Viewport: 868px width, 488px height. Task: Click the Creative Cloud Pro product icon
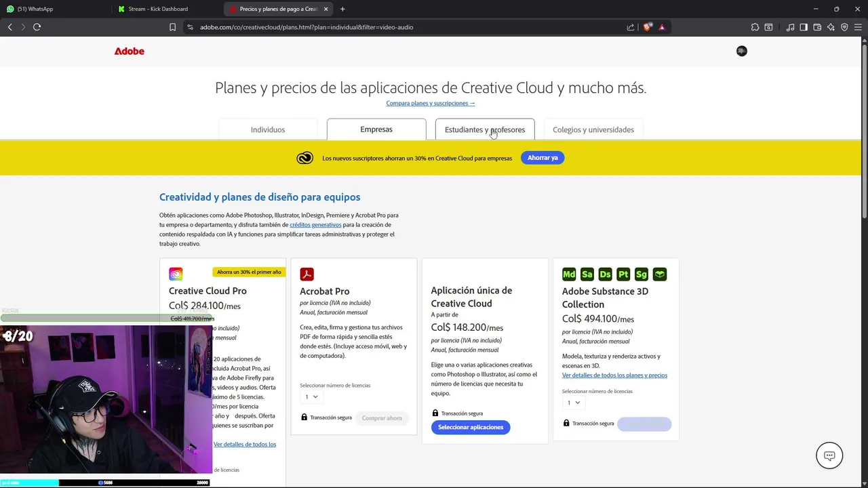[176, 274]
